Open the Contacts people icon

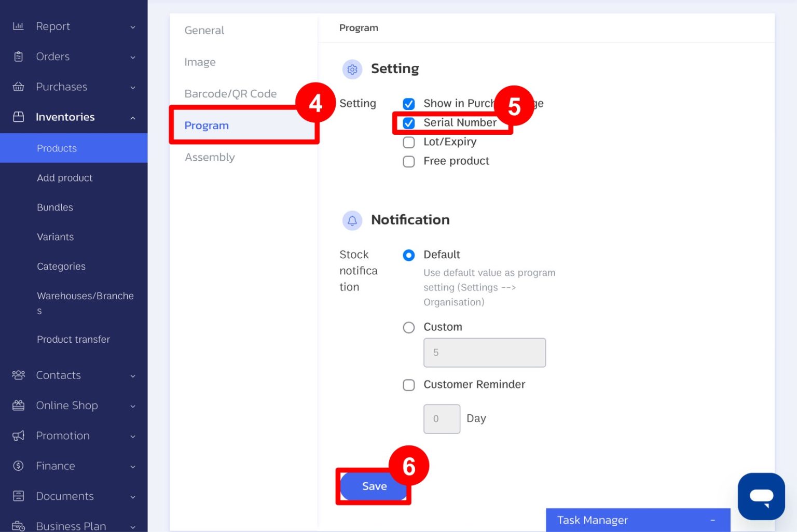19,375
